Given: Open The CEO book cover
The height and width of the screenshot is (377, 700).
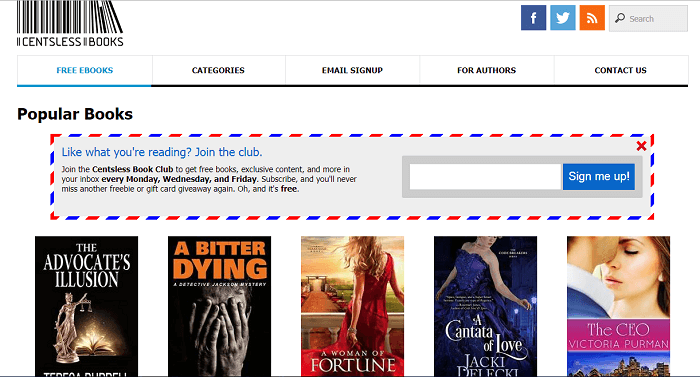Looking at the screenshot, I should [618, 306].
